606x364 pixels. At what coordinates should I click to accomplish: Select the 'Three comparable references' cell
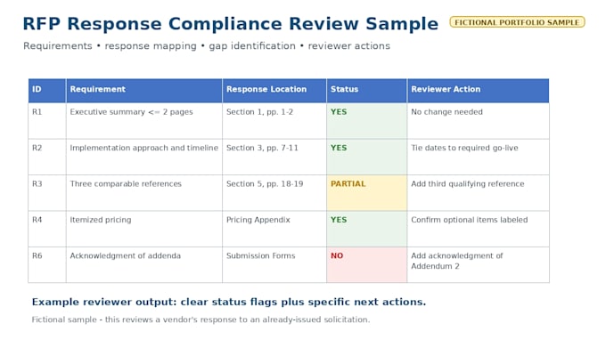coord(144,192)
